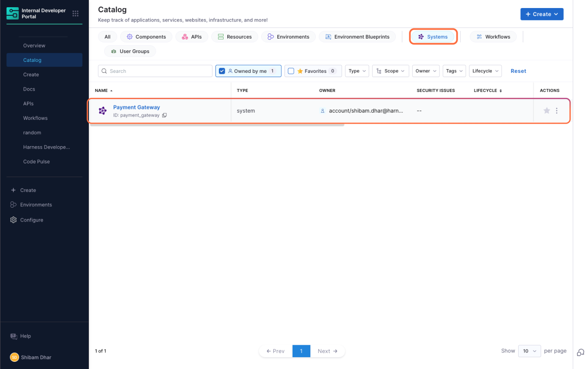Open the Scope filter dropdown

pyautogui.click(x=390, y=71)
